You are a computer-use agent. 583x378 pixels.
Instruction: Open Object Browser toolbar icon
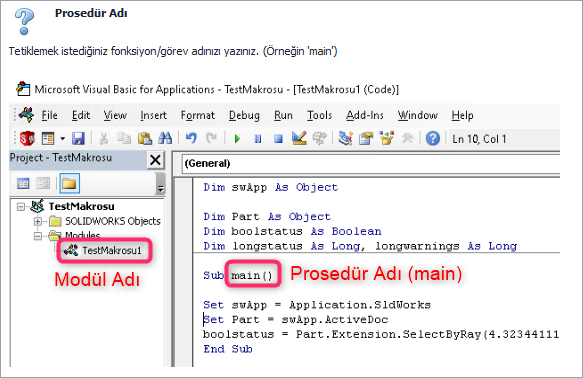(x=386, y=138)
